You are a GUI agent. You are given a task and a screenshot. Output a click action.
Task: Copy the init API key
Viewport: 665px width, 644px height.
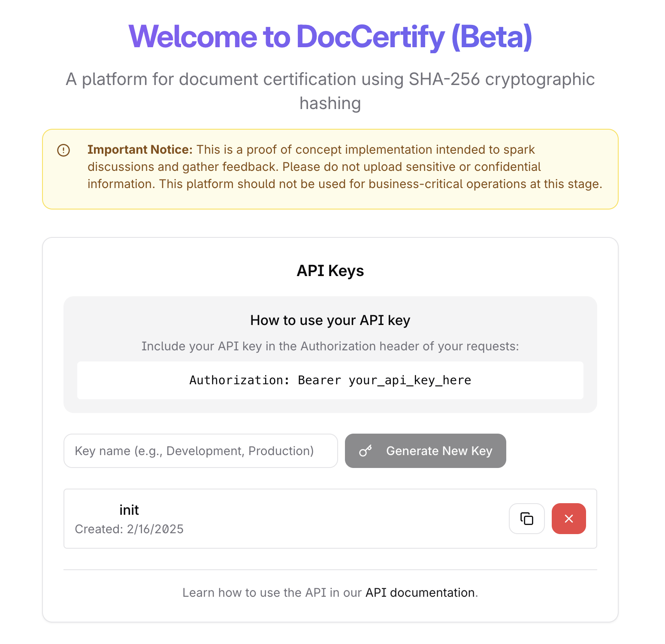coord(527,519)
